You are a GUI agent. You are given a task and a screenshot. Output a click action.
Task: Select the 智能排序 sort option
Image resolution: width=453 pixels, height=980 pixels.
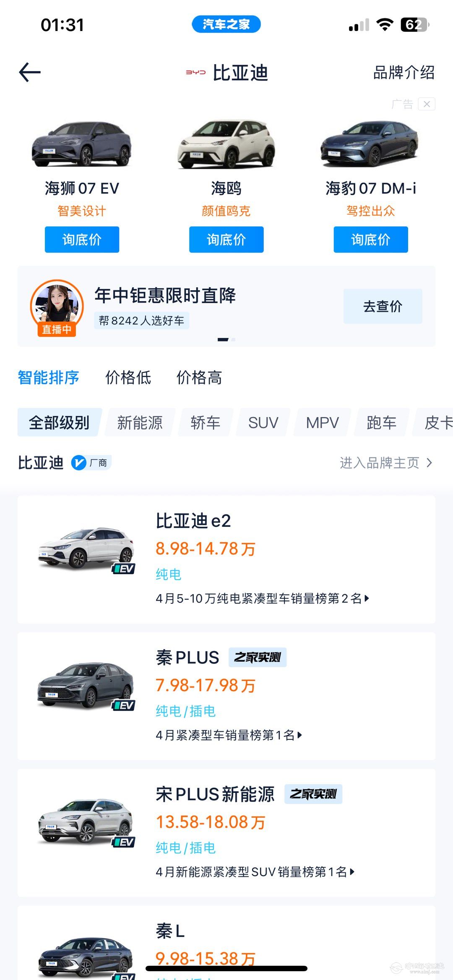48,377
